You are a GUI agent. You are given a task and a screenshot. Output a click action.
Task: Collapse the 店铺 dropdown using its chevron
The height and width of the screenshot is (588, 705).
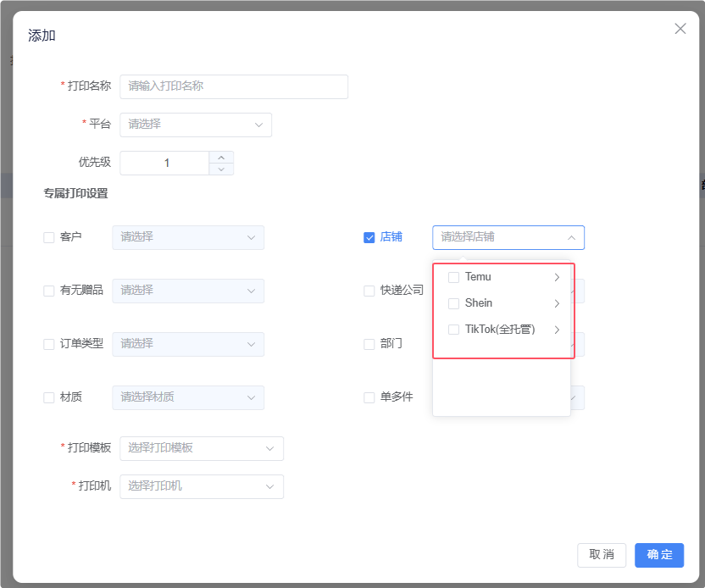[572, 238]
